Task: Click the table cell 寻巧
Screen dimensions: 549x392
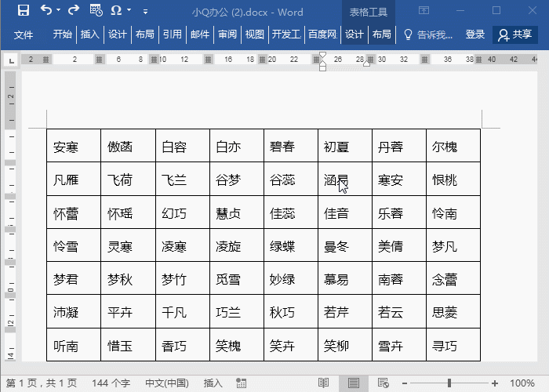Action: click(453, 345)
